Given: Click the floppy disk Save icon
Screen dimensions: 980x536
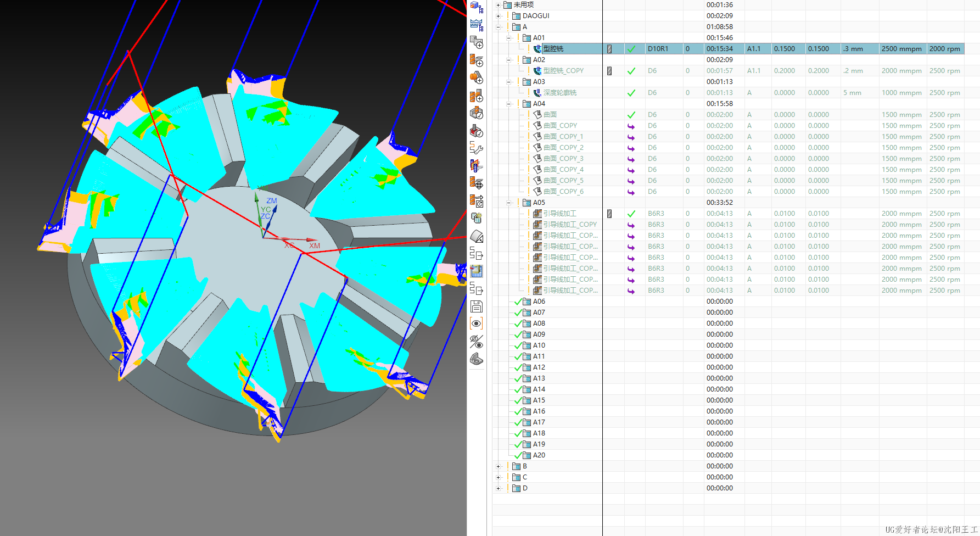Looking at the screenshot, I should click(477, 306).
